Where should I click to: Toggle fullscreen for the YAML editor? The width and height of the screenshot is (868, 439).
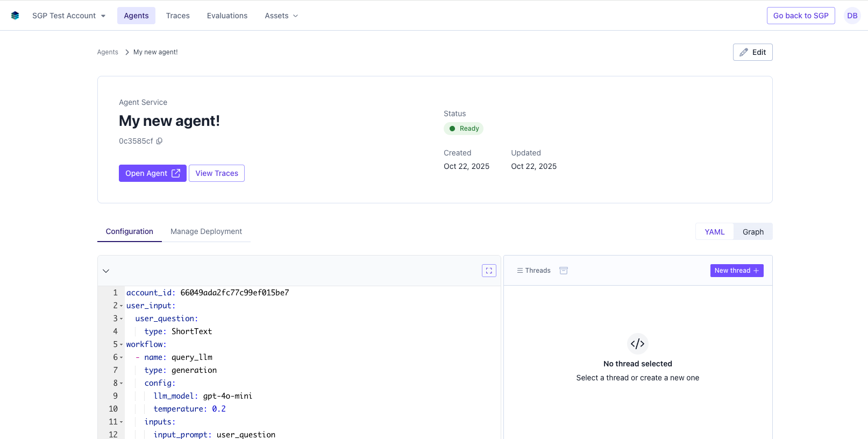[x=489, y=271]
